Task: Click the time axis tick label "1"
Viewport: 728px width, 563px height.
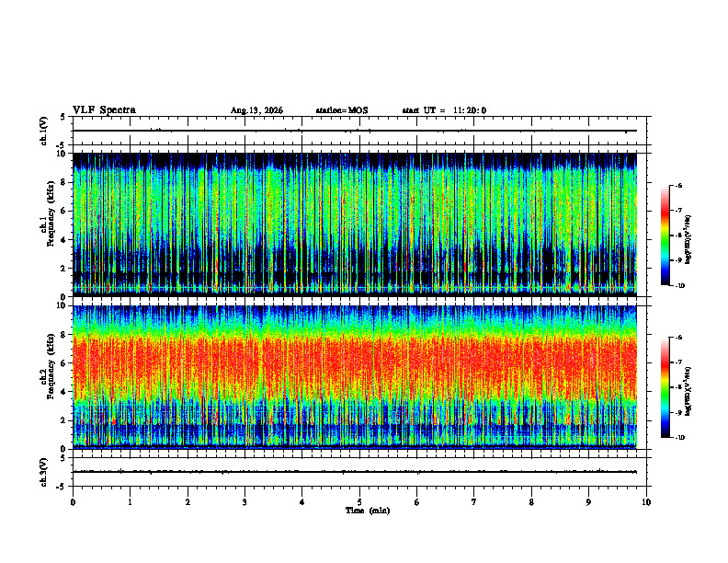Action: pyautogui.click(x=130, y=502)
